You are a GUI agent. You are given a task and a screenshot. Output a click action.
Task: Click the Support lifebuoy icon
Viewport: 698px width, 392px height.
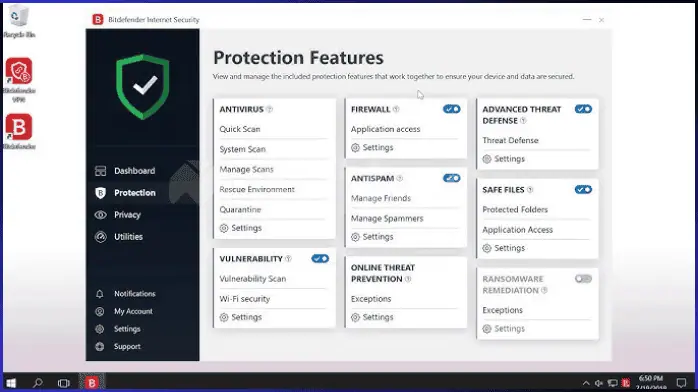100,347
